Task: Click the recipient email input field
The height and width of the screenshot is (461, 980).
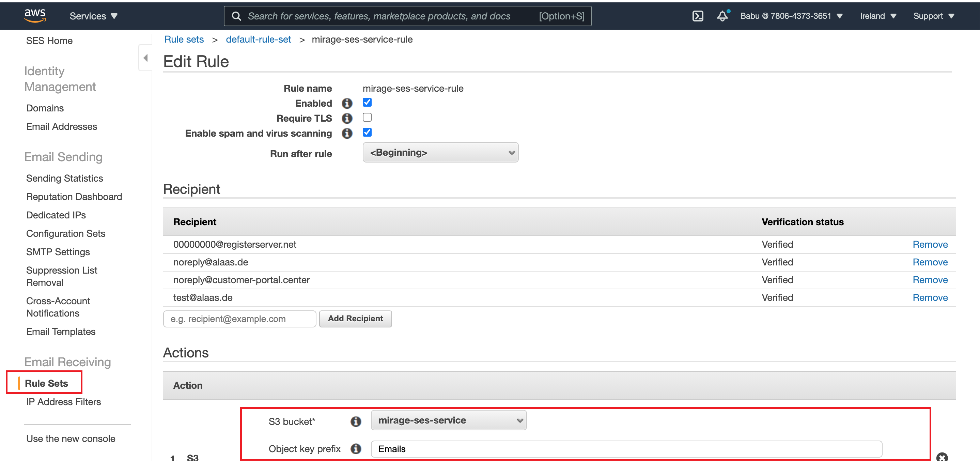Action: pos(240,319)
